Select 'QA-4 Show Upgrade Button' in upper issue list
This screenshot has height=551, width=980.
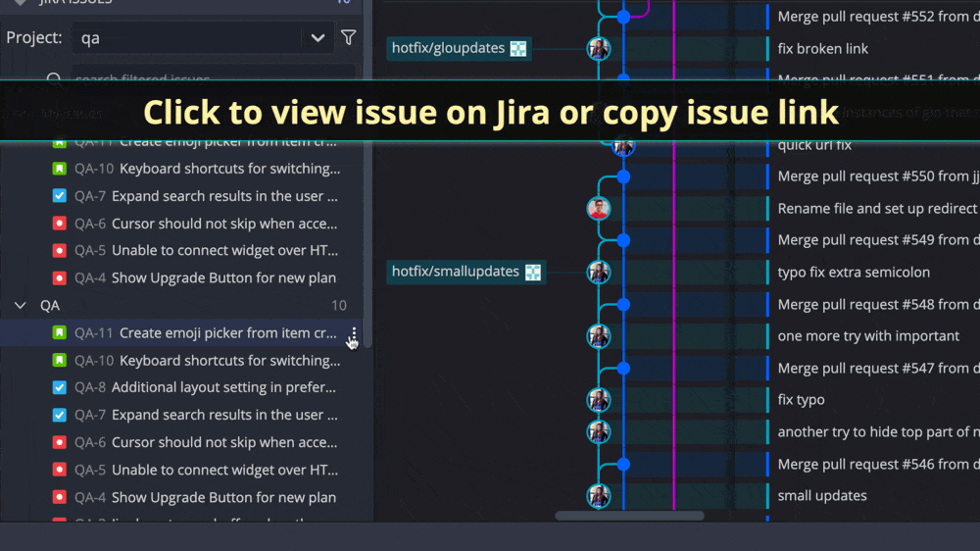[205, 277]
